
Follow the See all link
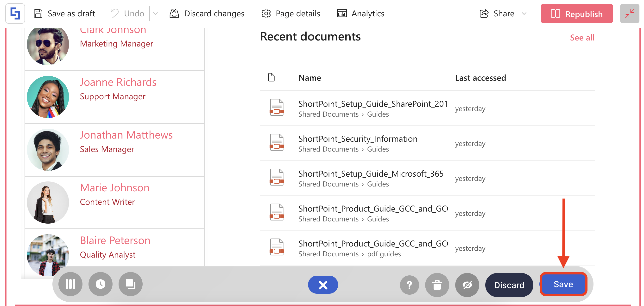582,38
